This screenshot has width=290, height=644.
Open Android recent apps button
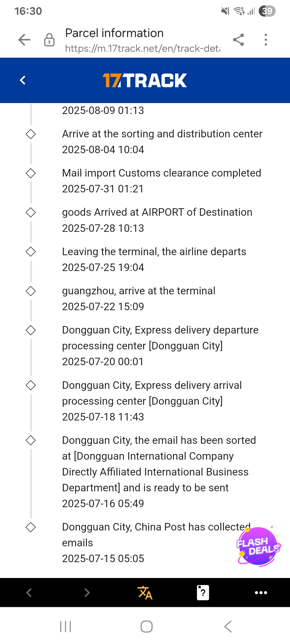(x=66, y=627)
